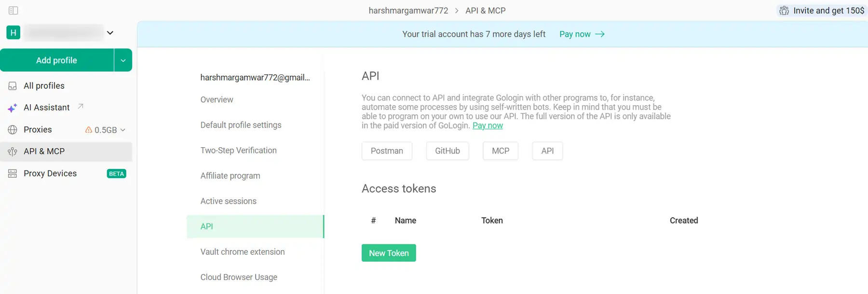Click the proxy traffic warning icon
The width and height of the screenshot is (868, 294).
coord(89,130)
